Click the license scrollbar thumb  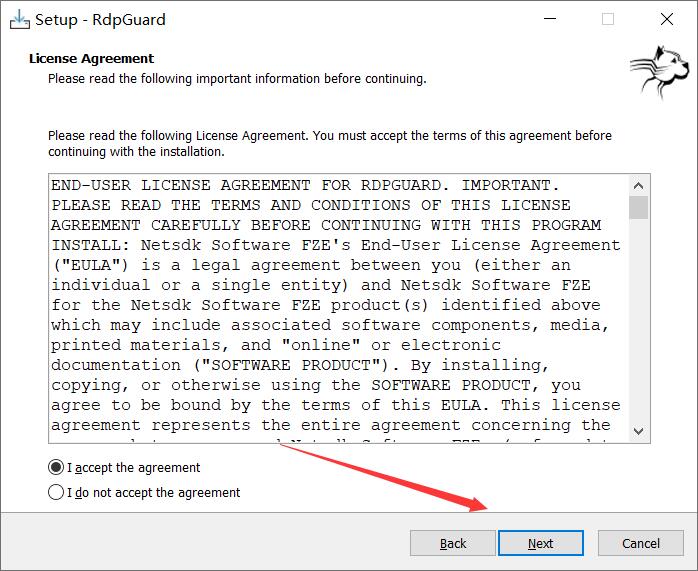coord(638,207)
